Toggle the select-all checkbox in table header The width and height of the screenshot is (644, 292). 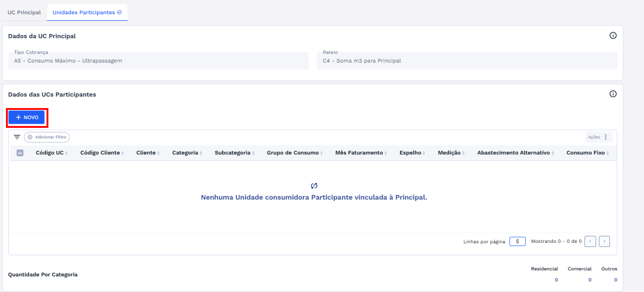tap(20, 153)
